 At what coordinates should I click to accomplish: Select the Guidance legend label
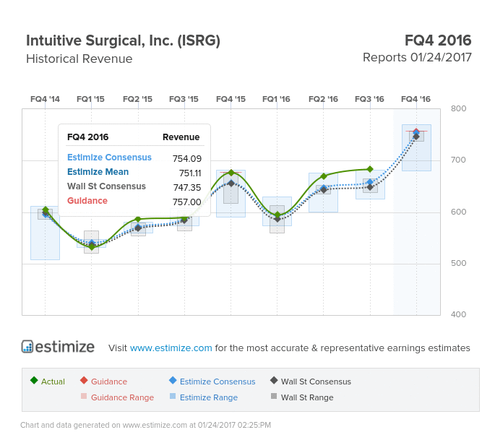click(x=109, y=382)
